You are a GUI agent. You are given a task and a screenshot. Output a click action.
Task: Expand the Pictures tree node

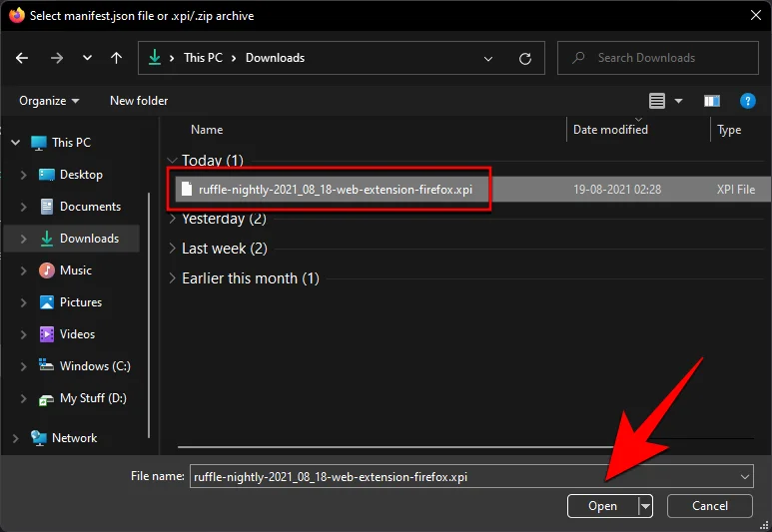coord(23,302)
